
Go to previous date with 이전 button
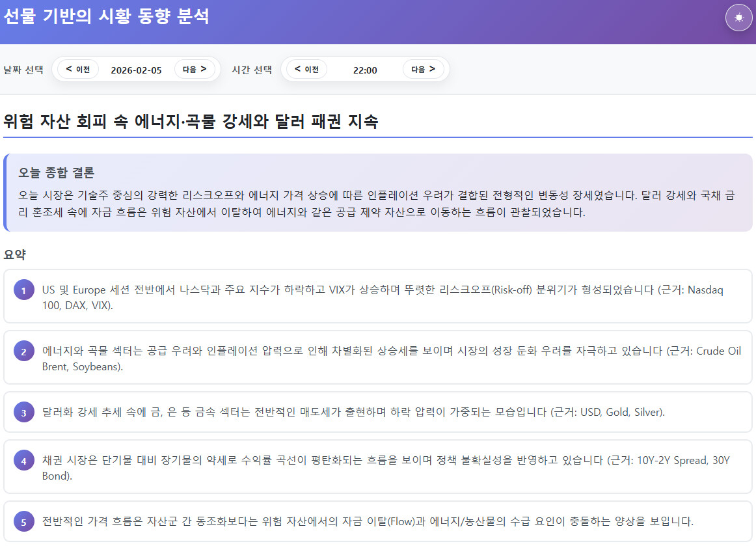pyautogui.click(x=78, y=69)
